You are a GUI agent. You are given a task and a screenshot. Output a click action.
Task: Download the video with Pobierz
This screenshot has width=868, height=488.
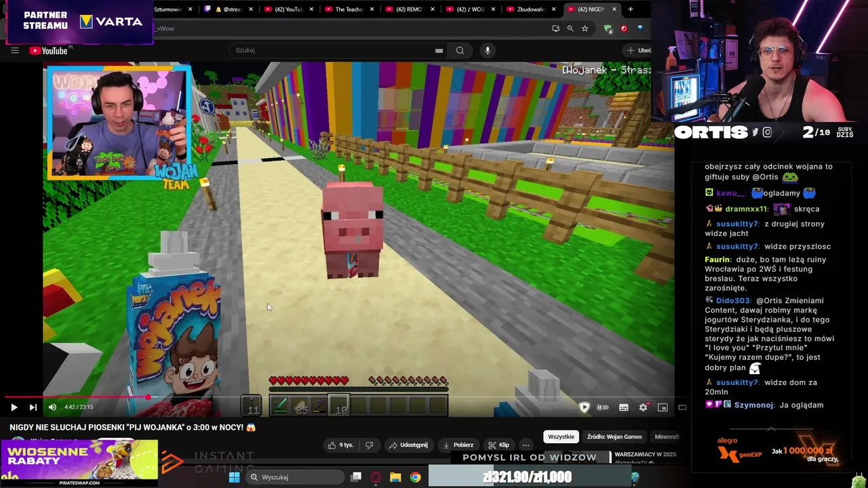(x=458, y=445)
